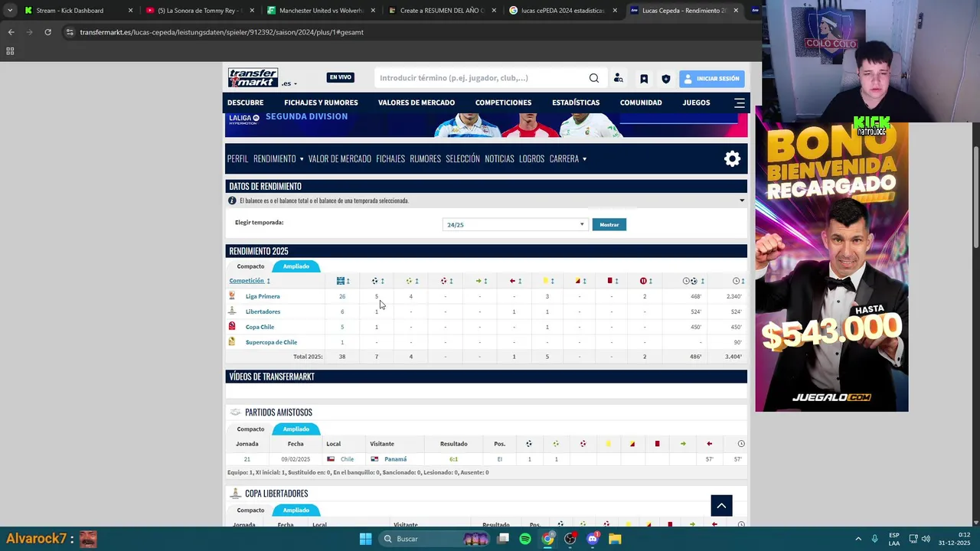This screenshot has height=551, width=980.
Task: Click the Mostrar button
Action: click(609, 224)
